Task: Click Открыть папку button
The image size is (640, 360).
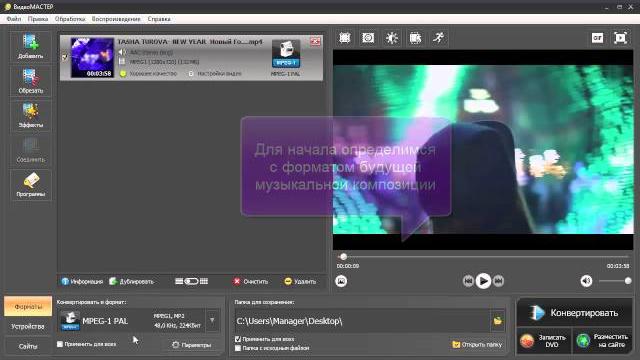Action: (477, 344)
